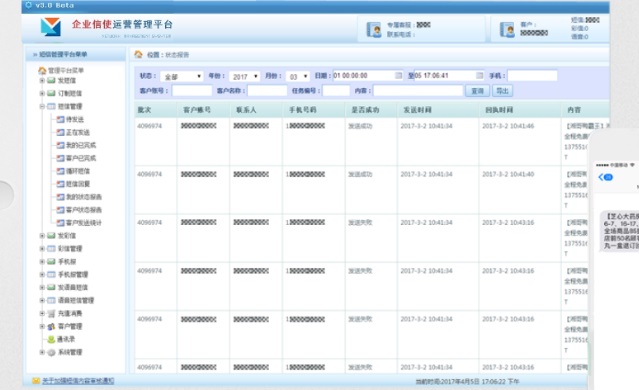Focus the 客户账号 input field
The width and height of the screenshot is (639, 390).
click(192, 90)
